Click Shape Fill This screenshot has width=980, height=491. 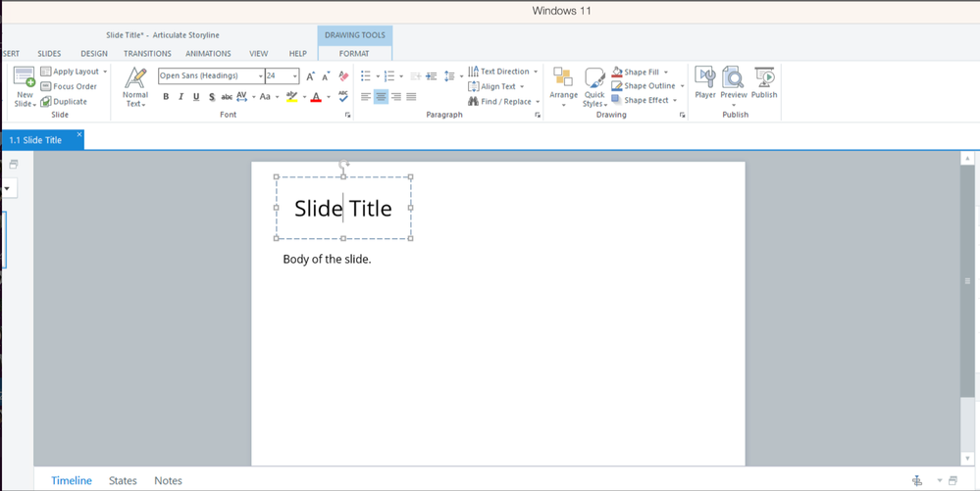click(x=635, y=72)
